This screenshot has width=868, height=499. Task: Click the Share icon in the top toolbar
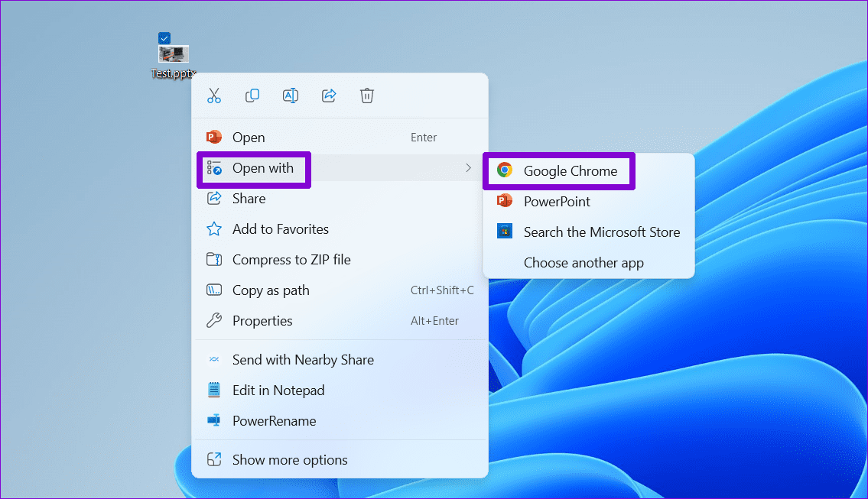tap(329, 95)
